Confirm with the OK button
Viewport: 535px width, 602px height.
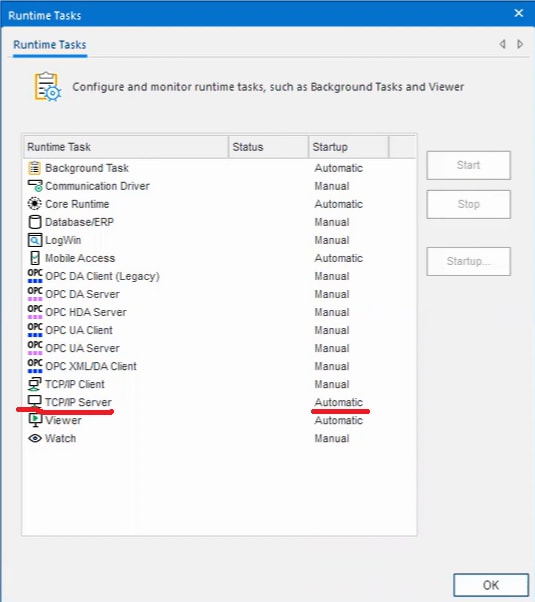(491, 585)
